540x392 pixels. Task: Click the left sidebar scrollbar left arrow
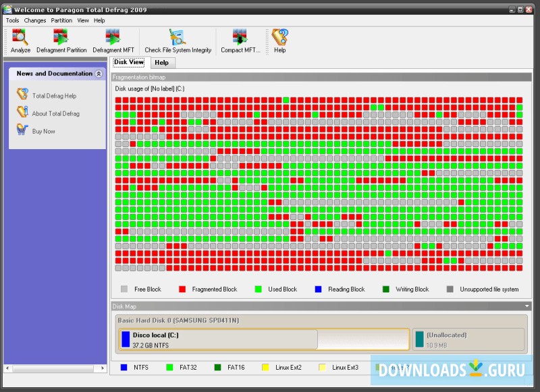coord(7,368)
